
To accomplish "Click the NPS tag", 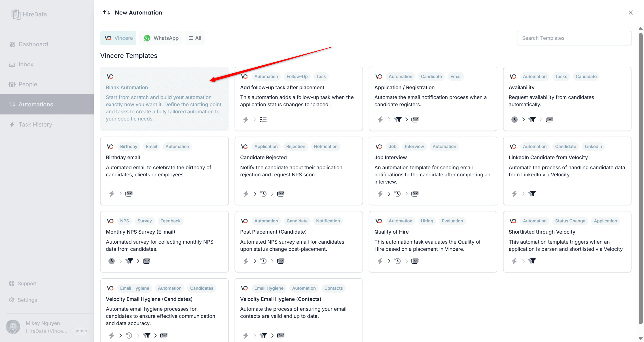I will 124,221.
